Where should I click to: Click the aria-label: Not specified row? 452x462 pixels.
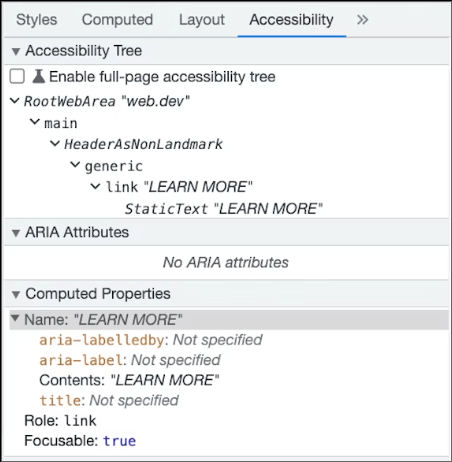(x=130, y=360)
